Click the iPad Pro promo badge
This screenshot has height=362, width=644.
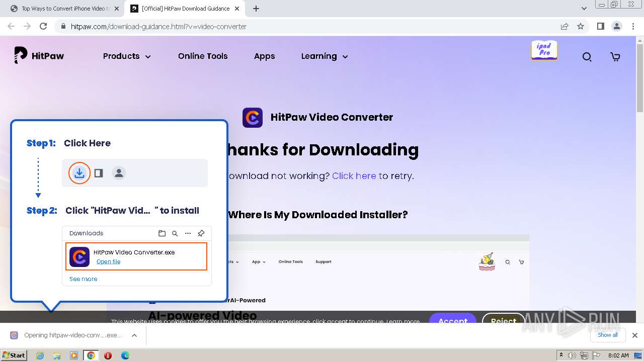544,50
